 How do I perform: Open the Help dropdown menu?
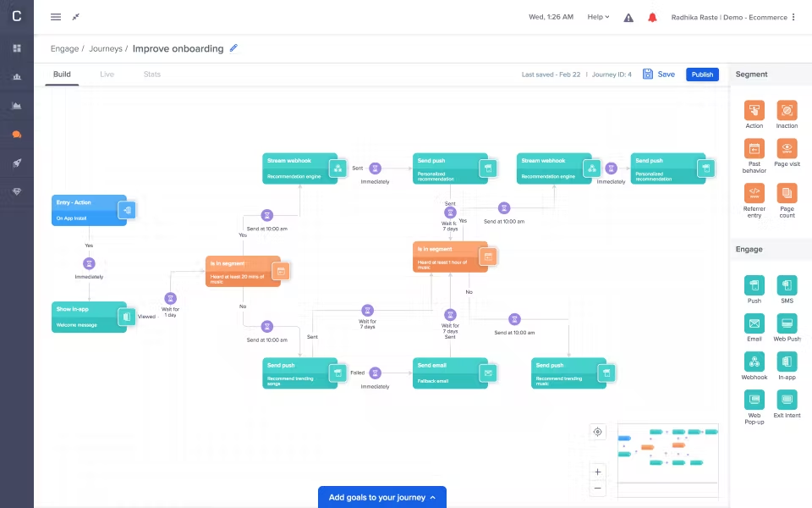pyautogui.click(x=598, y=17)
